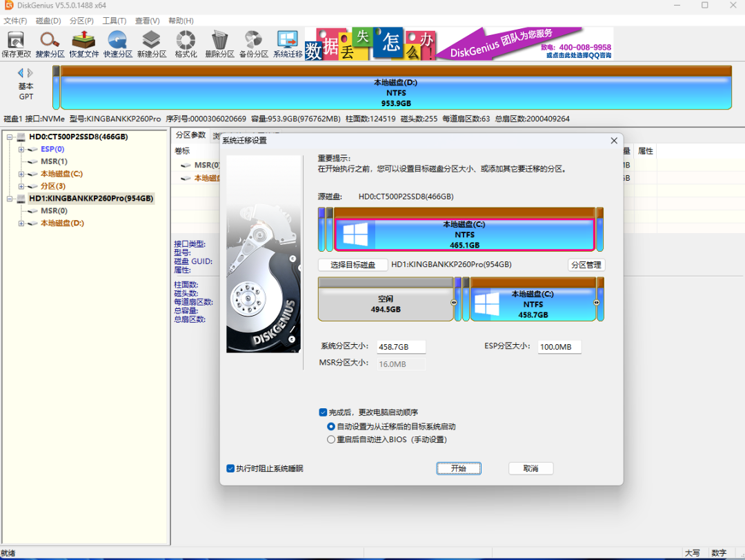Image resolution: width=745 pixels, height=560 pixels.
Task: Select 分区(3) in the disk tree
Action: pyautogui.click(x=52, y=186)
